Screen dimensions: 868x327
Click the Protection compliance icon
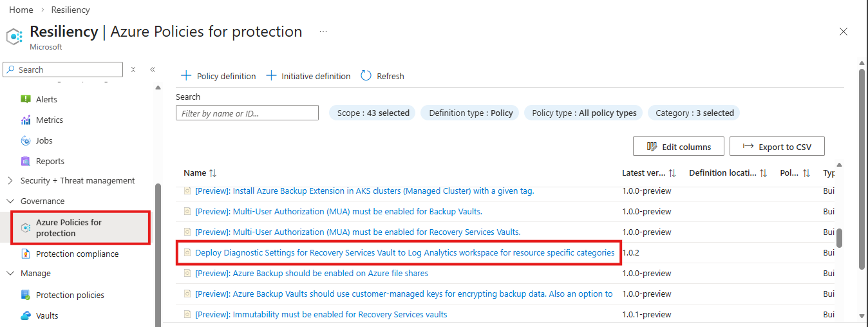pos(26,254)
